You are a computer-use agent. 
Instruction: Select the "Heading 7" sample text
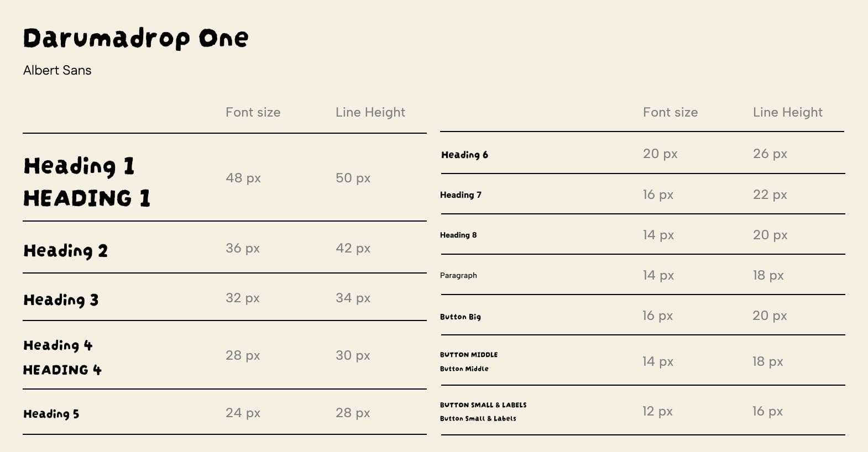[461, 195]
